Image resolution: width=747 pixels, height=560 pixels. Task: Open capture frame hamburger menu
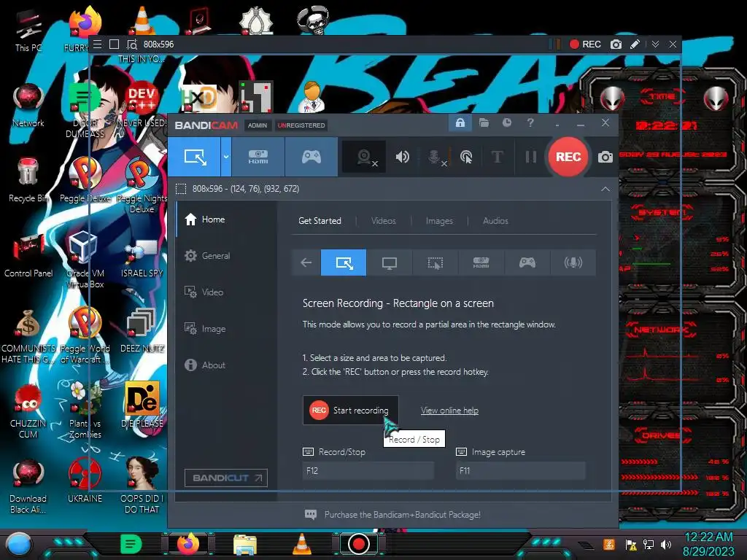tap(97, 44)
